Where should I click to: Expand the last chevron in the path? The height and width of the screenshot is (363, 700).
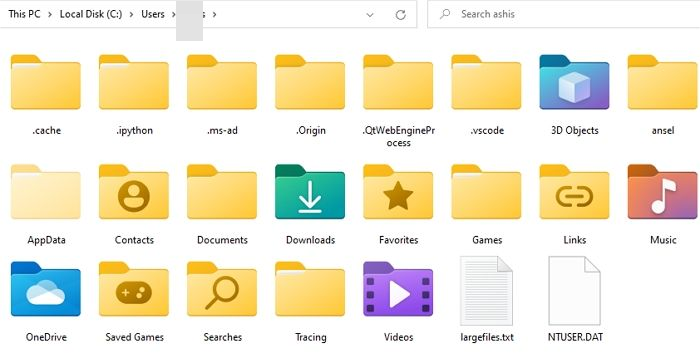tap(214, 14)
